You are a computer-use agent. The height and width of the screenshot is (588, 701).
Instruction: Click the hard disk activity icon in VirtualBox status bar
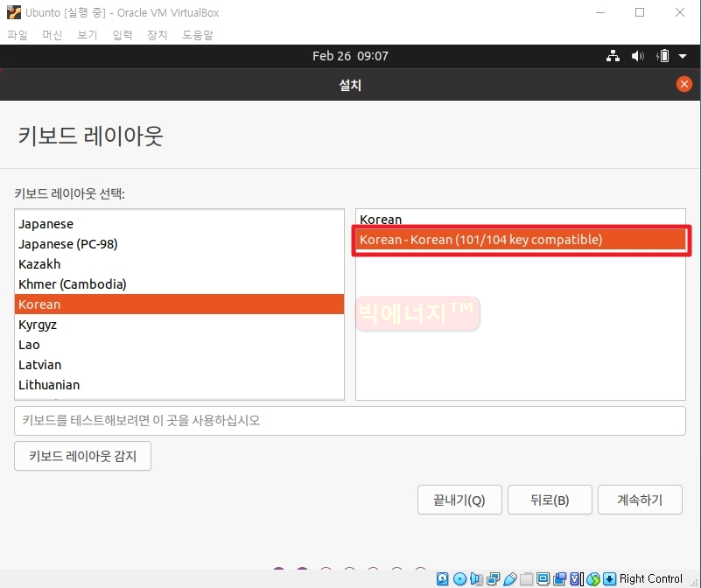[443, 579]
